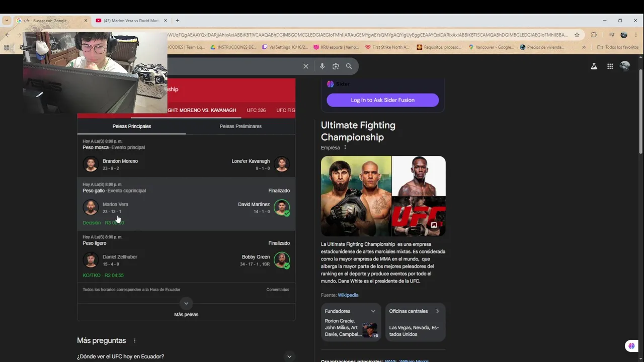Open the 'Requisitos, proceso...' bookmark
The height and width of the screenshot is (362, 644).
[439, 47]
